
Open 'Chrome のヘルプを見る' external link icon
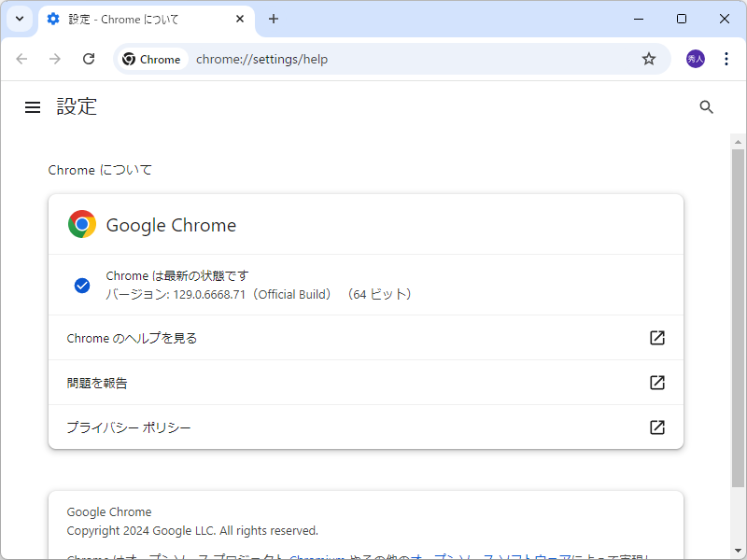coord(656,338)
